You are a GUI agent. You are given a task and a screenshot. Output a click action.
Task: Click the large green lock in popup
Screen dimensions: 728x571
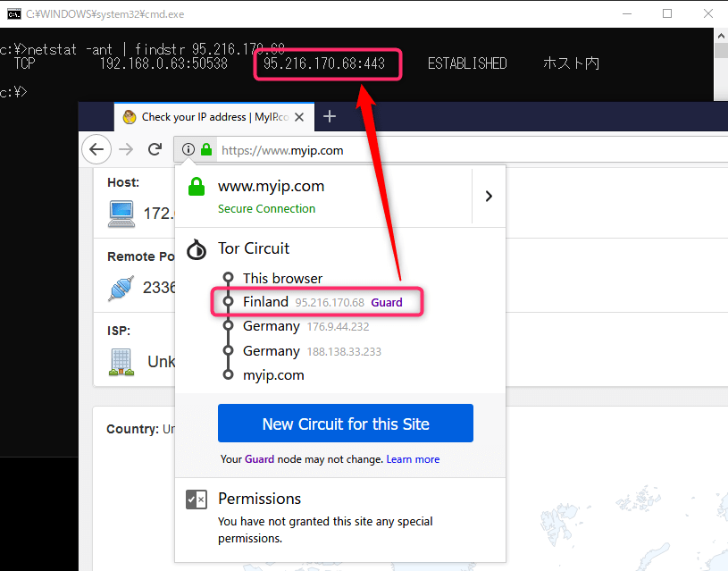click(x=197, y=187)
